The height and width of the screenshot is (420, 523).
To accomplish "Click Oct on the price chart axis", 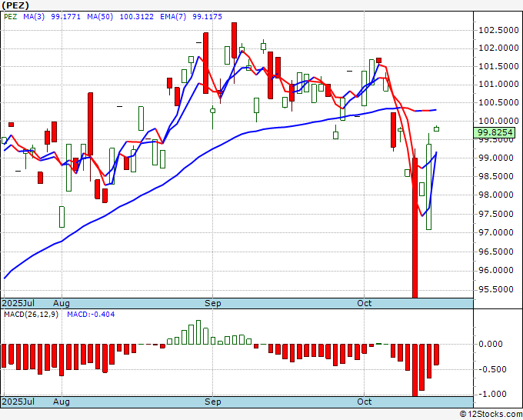I will pos(365,303).
